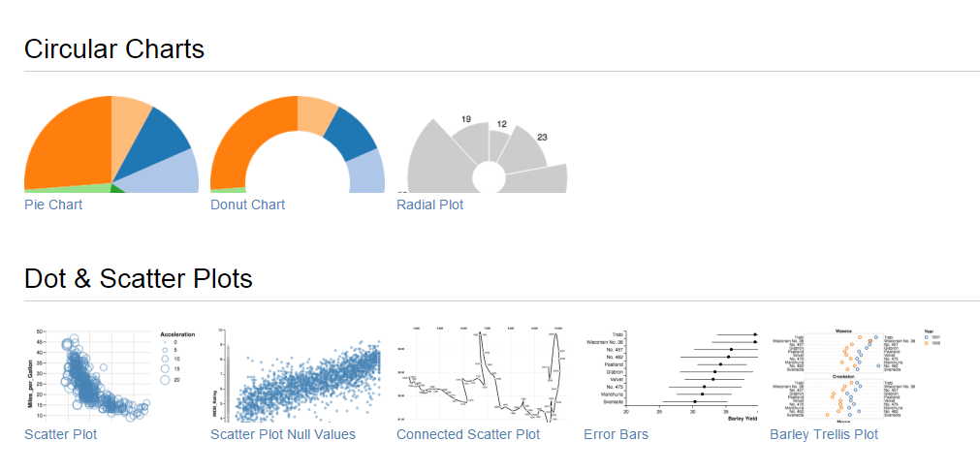Click the Dot & Scatter Plots heading
The height and width of the screenshot is (472, 980).
click(x=139, y=279)
